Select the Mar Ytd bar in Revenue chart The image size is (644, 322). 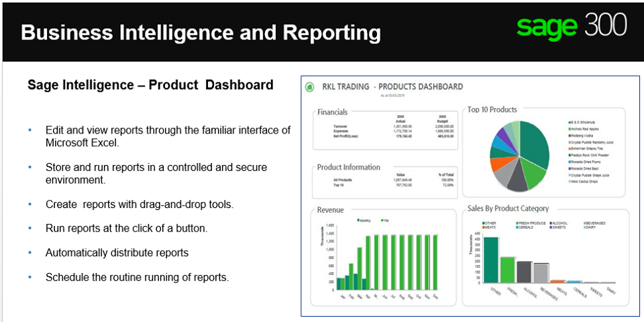tap(360, 268)
